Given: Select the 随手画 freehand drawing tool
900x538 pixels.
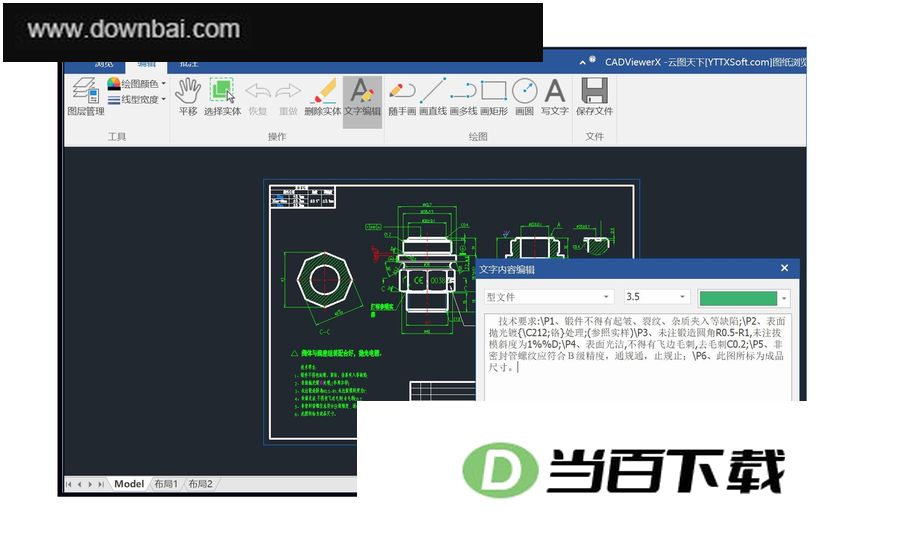Looking at the screenshot, I should pos(402,96).
